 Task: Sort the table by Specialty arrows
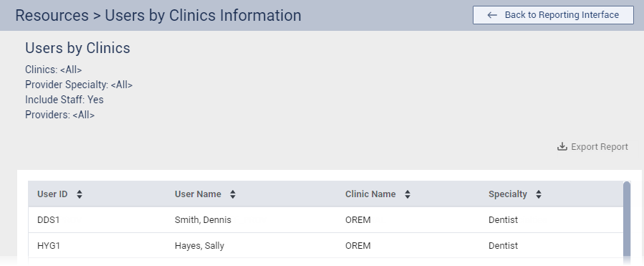[539, 194]
